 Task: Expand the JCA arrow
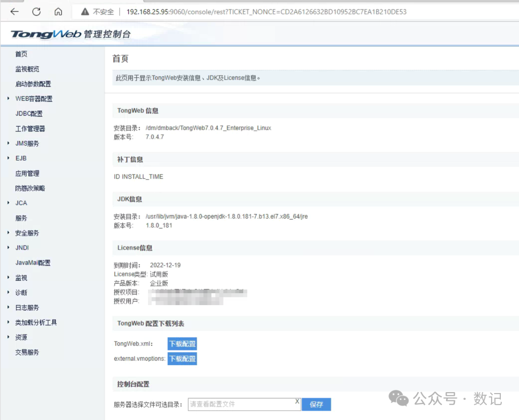tap(8, 203)
